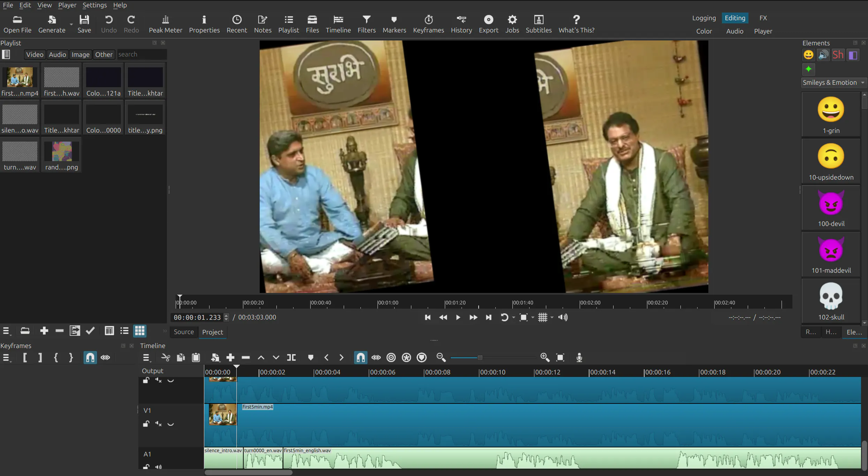The image size is (868, 476).
Task: Click the Export icon in toolbar
Action: click(488, 24)
